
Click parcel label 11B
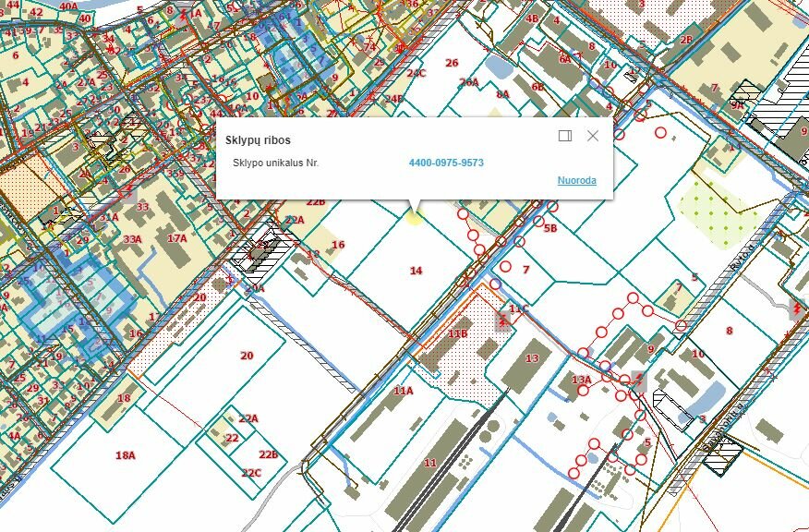click(x=457, y=333)
